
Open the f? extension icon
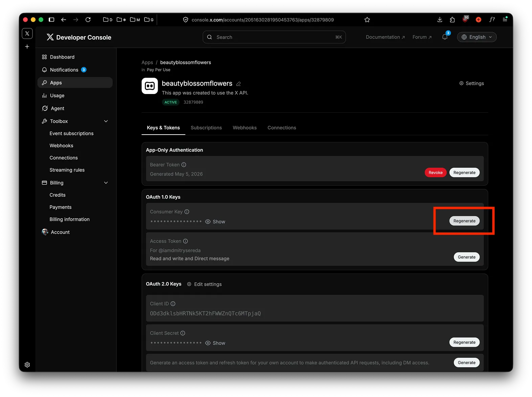[x=492, y=20]
